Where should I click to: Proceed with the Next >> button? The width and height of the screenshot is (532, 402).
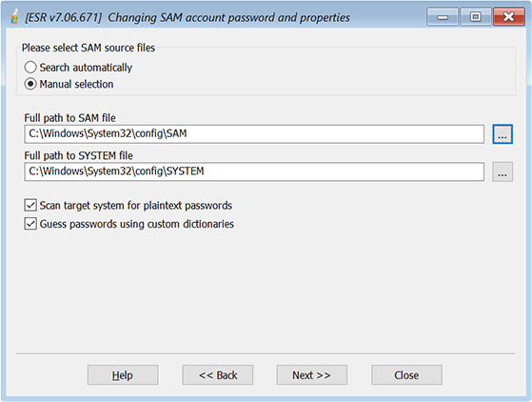click(x=312, y=375)
